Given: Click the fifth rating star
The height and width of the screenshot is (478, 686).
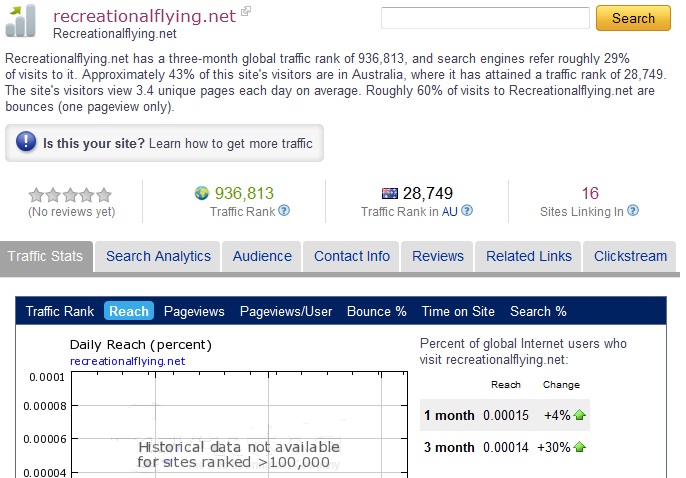Looking at the screenshot, I should coord(104,195).
